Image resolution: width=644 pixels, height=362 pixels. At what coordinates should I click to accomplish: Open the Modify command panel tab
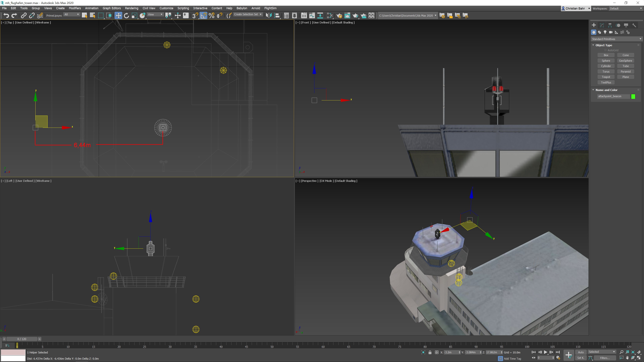click(602, 25)
